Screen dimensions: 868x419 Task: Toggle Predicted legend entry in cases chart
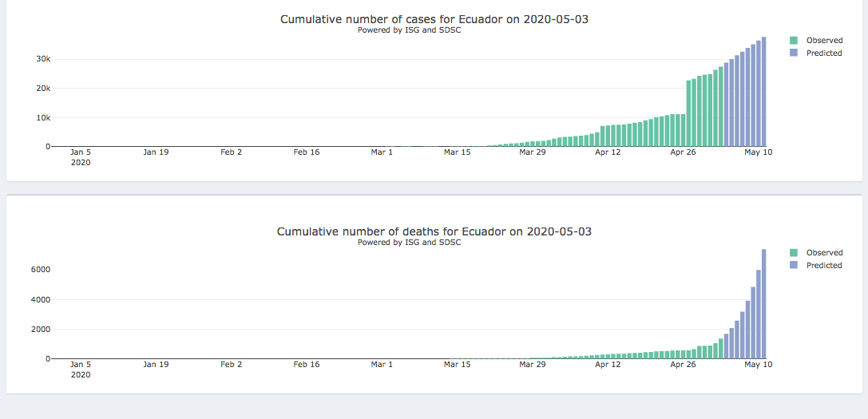[823, 53]
